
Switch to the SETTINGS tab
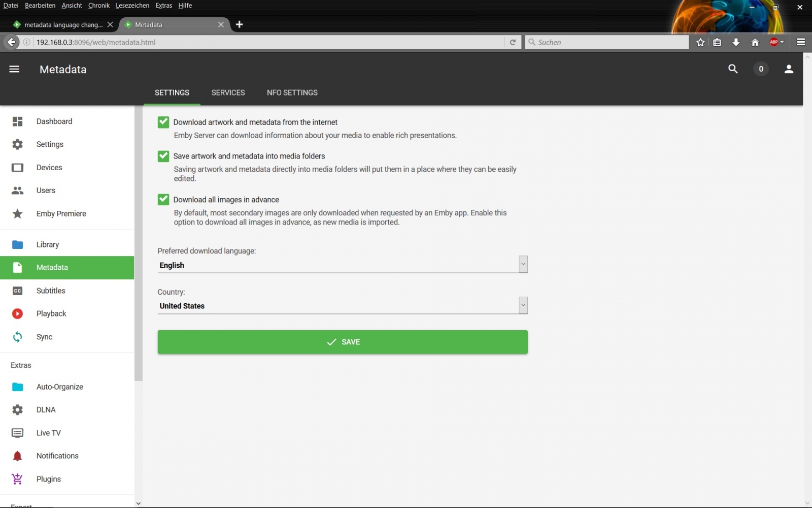[x=172, y=92]
